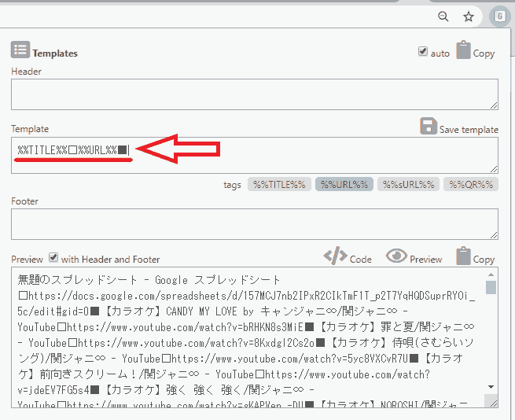Insert the %%sURL%% tag
The width and height of the screenshot is (515, 420).
408,184
